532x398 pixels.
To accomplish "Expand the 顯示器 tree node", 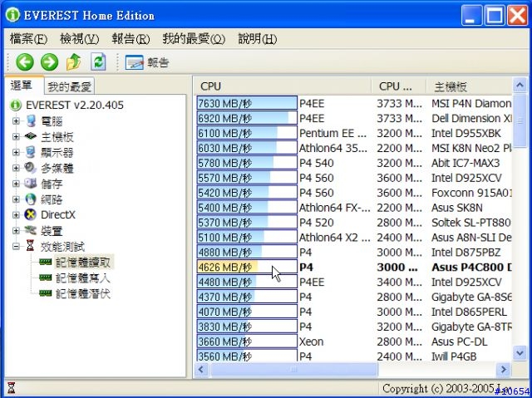I will (16, 152).
